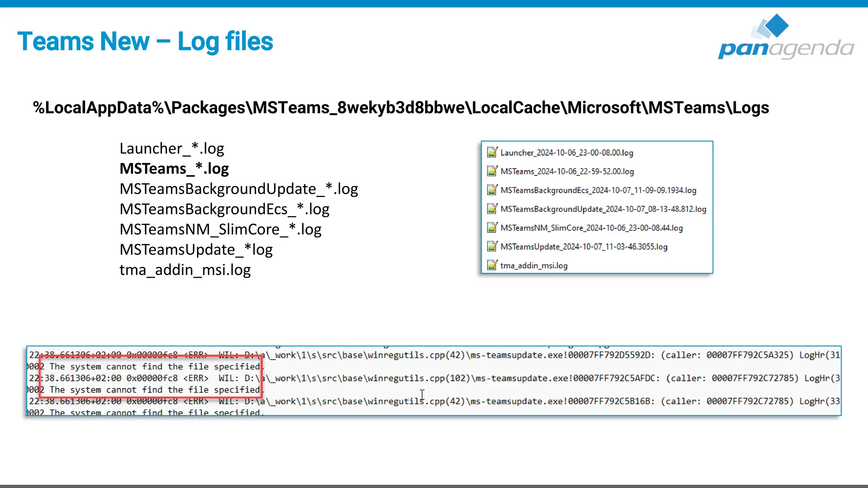Click tma_addin_msi.log in the pattern list
Image resolution: width=868 pixels, height=488 pixels.
[x=185, y=270]
